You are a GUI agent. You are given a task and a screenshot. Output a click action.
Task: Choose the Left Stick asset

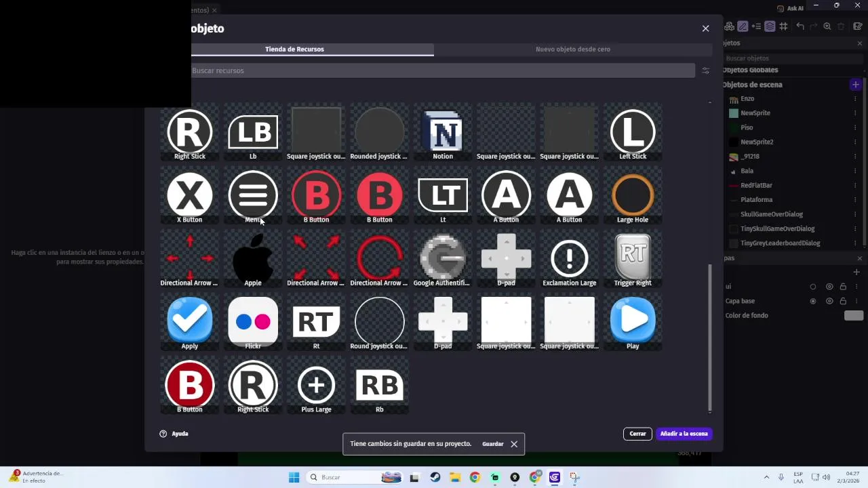click(633, 132)
